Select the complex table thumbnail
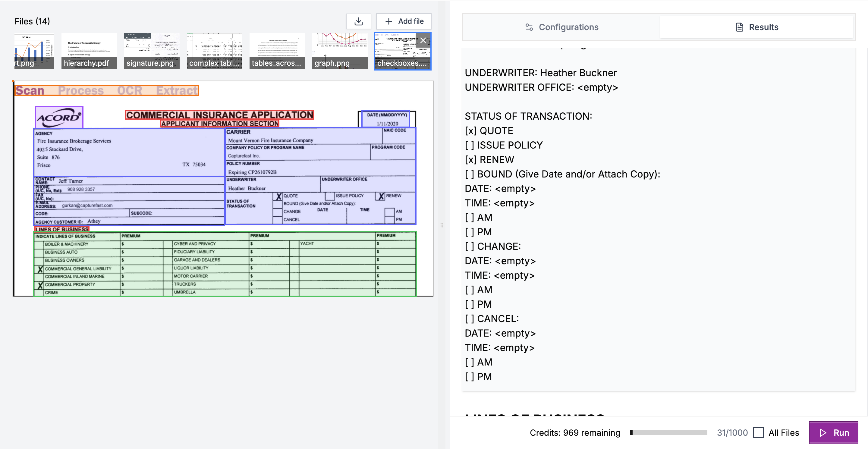 click(214, 51)
